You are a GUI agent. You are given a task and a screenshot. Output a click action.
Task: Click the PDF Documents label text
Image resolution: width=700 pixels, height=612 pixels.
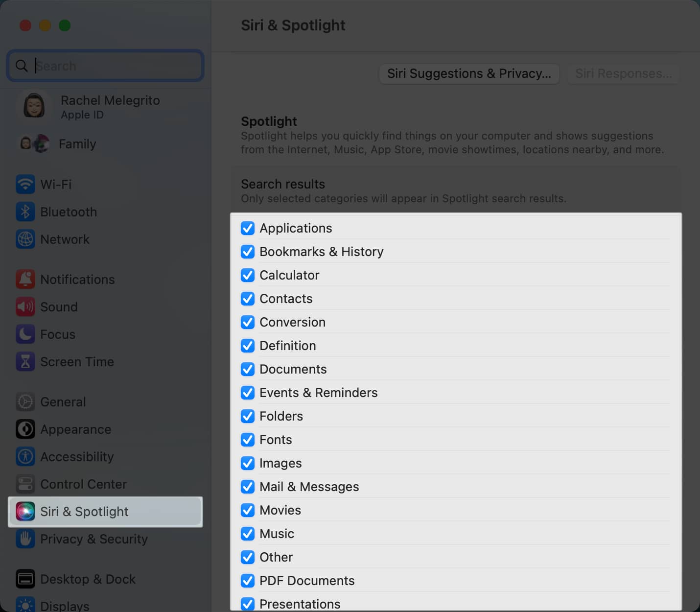[307, 581]
